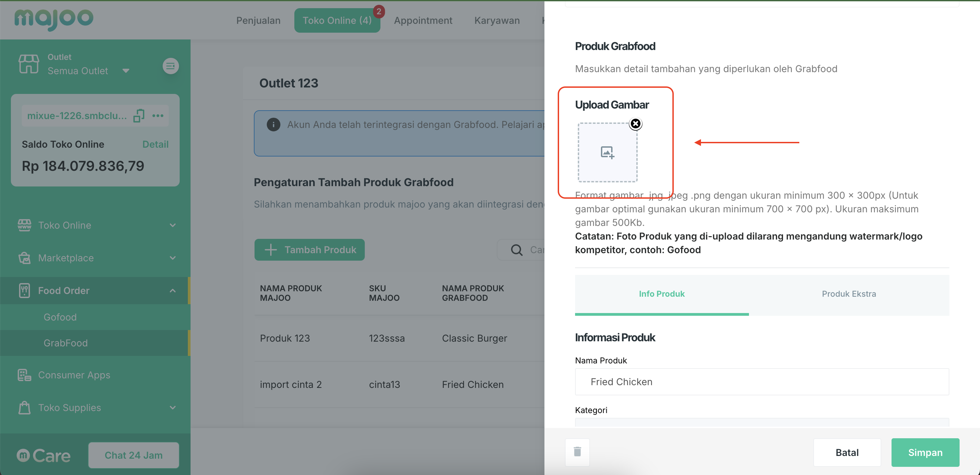Click the Simpan button
Viewport: 980px width, 475px height.
[x=925, y=453]
